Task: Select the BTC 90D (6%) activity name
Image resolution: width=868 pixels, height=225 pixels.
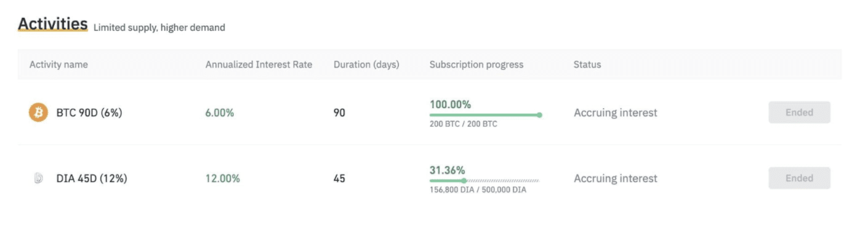Action: 89,112
